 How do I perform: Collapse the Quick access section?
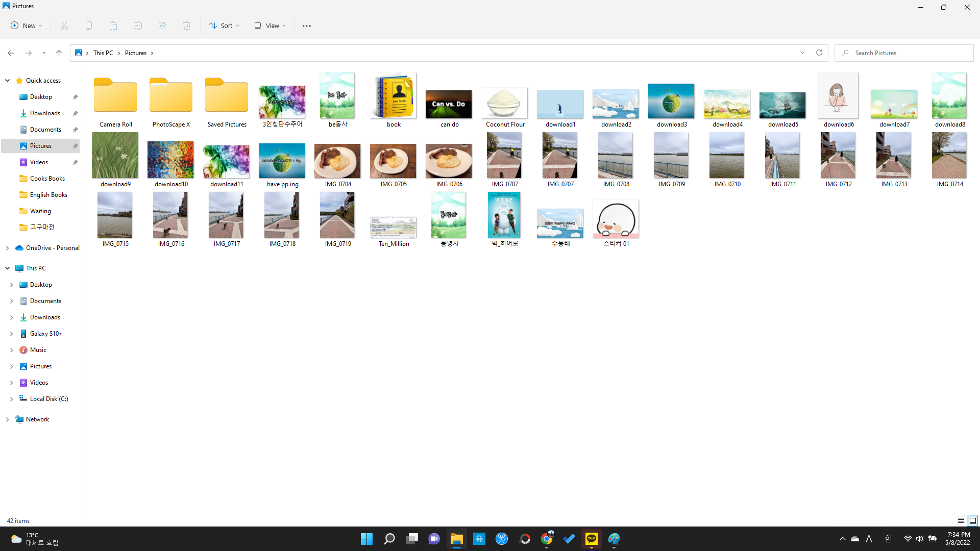(7, 81)
